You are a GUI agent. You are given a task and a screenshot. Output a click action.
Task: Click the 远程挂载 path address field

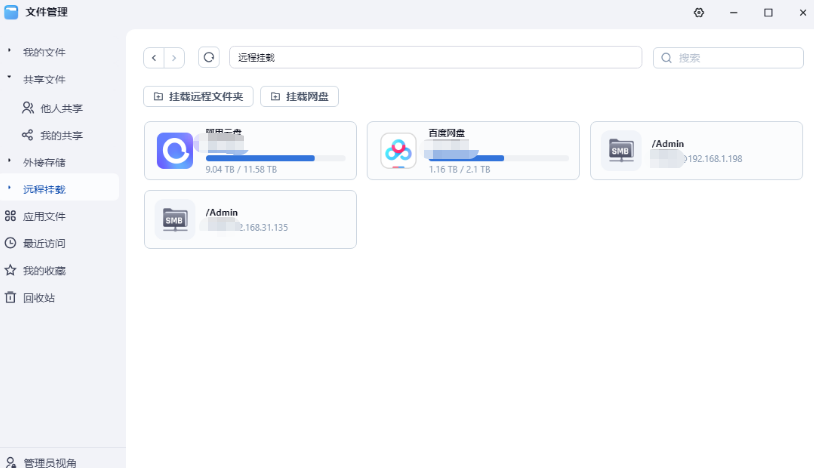436,58
